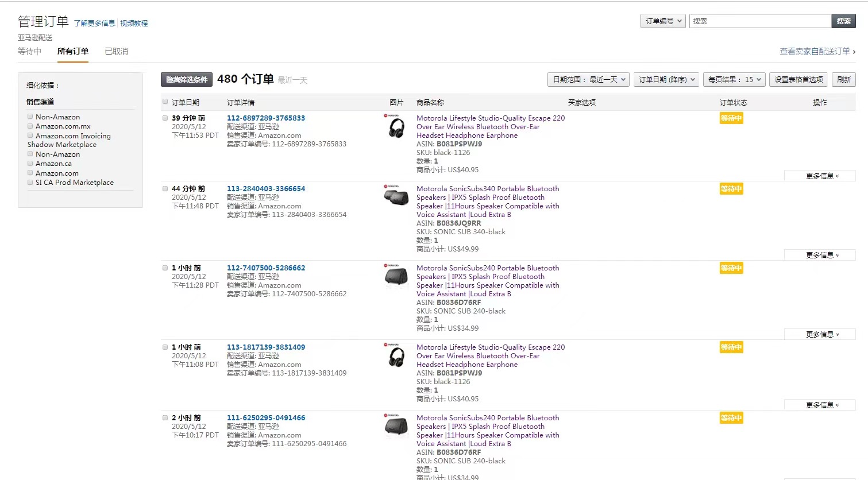Focus the 搜索 order search input field

click(760, 21)
